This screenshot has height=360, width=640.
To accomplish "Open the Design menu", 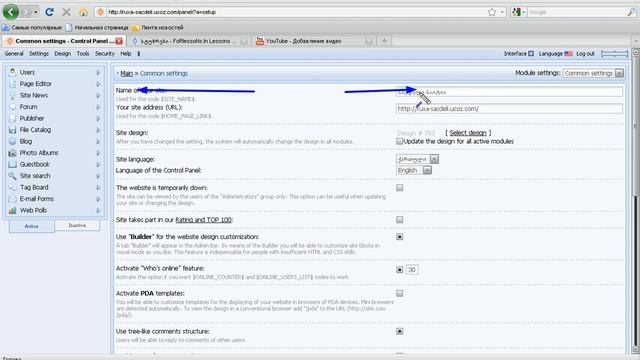I will [62, 53].
